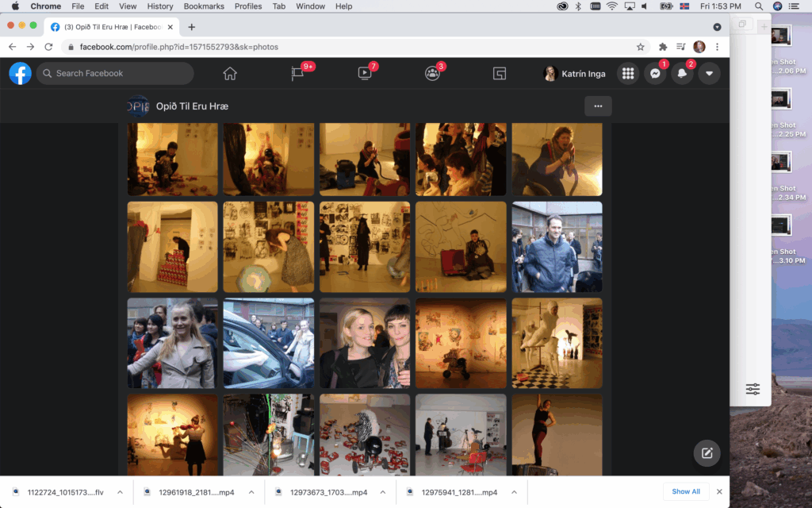This screenshot has height=508, width=812.
Task: Open the notifications bell
Action: [x=682, y=74]
